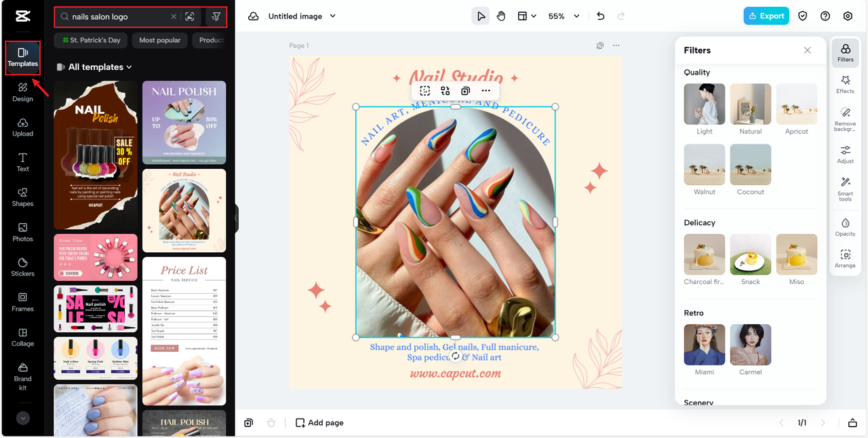
Task: Open the Shapes sidebar tab
Action: [22, 197]
